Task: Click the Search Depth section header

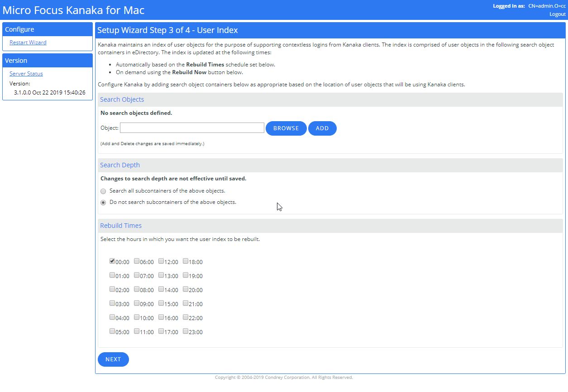Action: coord(330,165)
